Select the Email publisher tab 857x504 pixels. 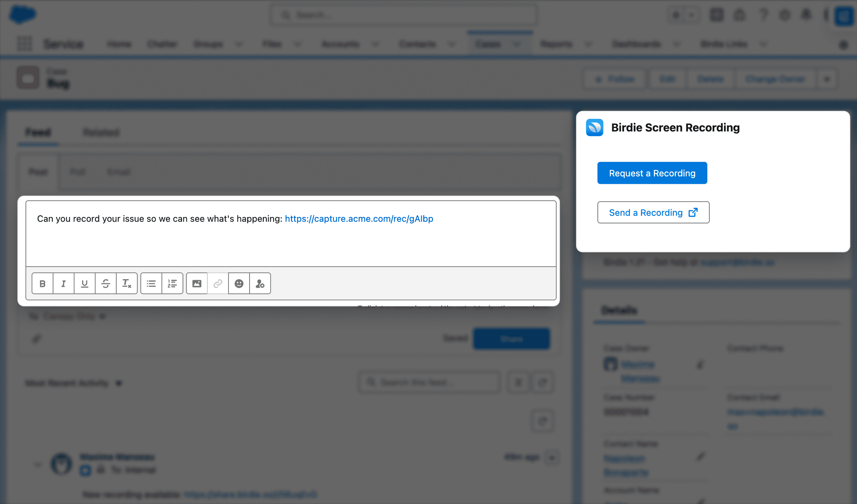coord(119,172)
